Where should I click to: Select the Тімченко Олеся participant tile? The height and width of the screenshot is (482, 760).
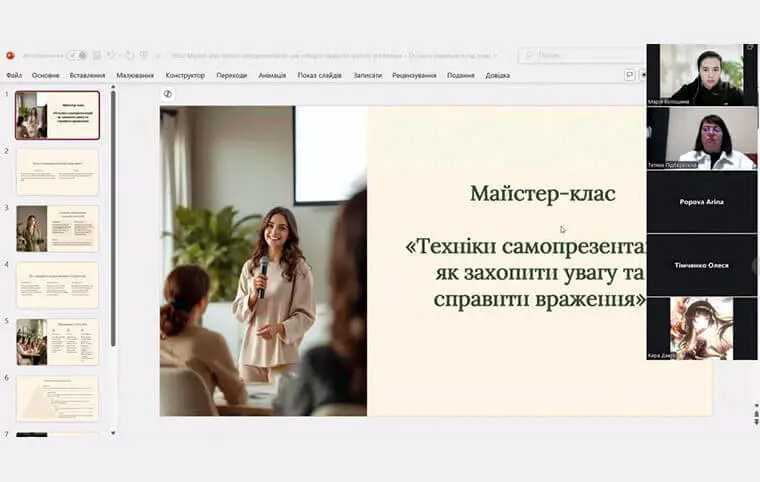(x=702, y=265)
